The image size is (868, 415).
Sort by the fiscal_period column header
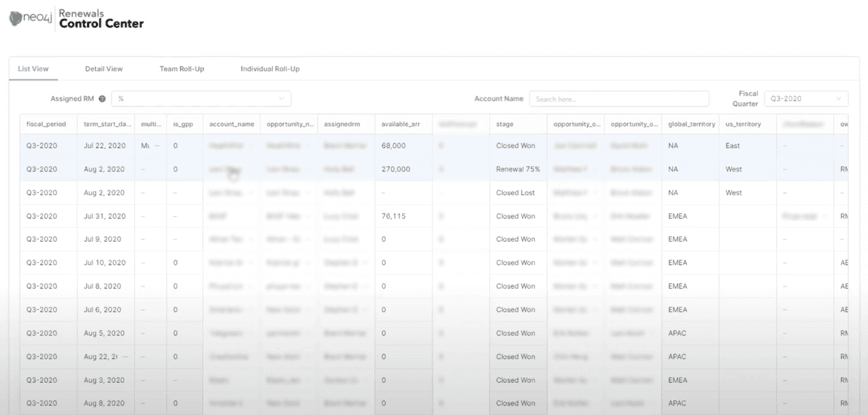pos(46,124)
